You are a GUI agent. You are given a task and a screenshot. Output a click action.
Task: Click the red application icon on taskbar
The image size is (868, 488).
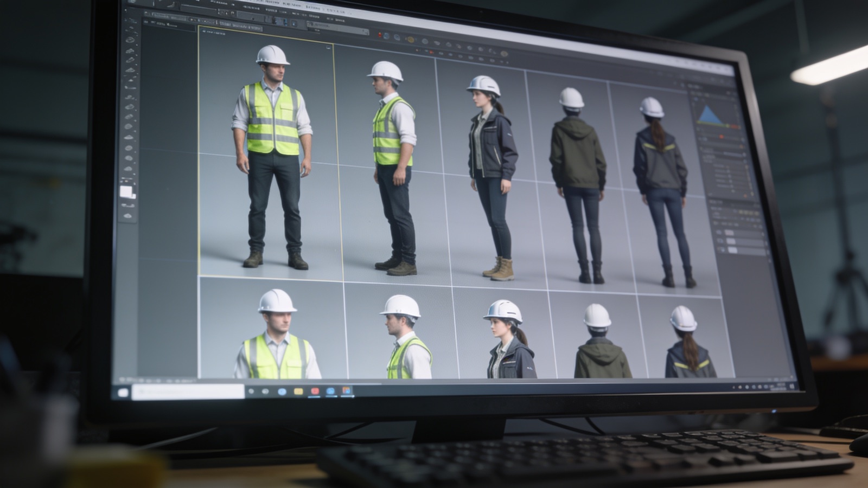point(315,391)
